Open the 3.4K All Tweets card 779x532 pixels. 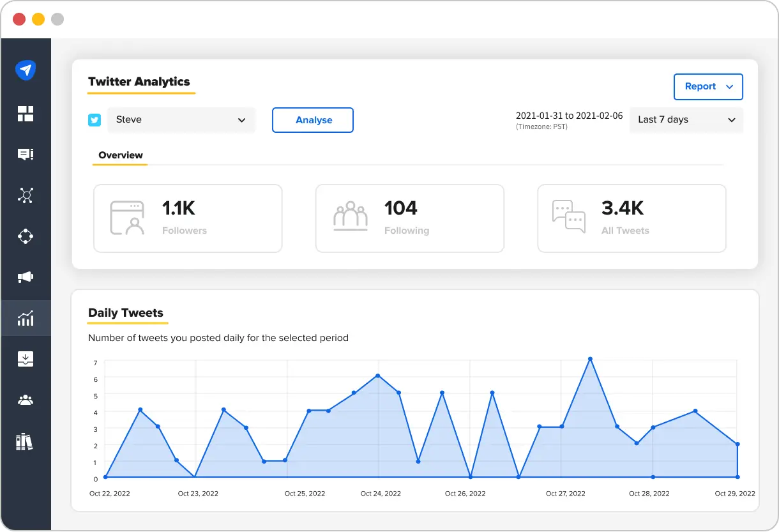631,218
